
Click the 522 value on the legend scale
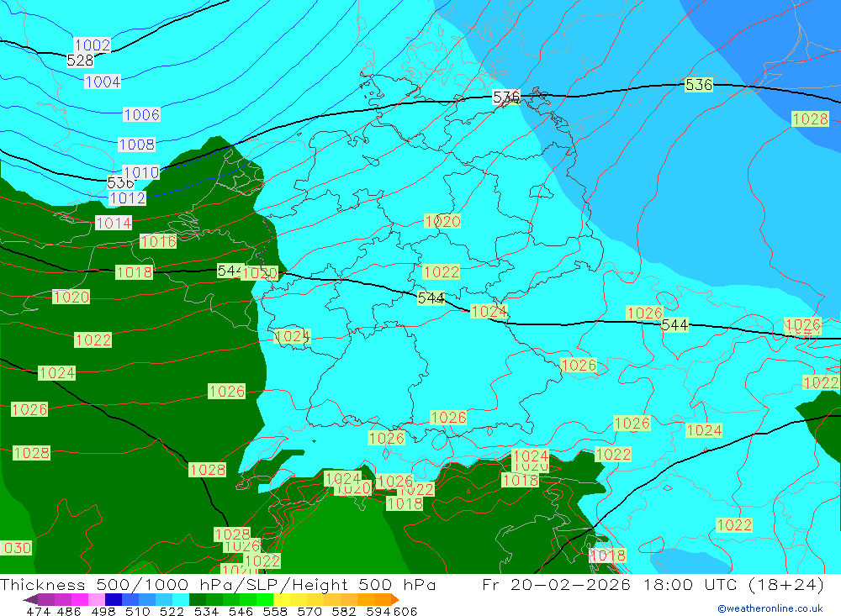(172, 611)
